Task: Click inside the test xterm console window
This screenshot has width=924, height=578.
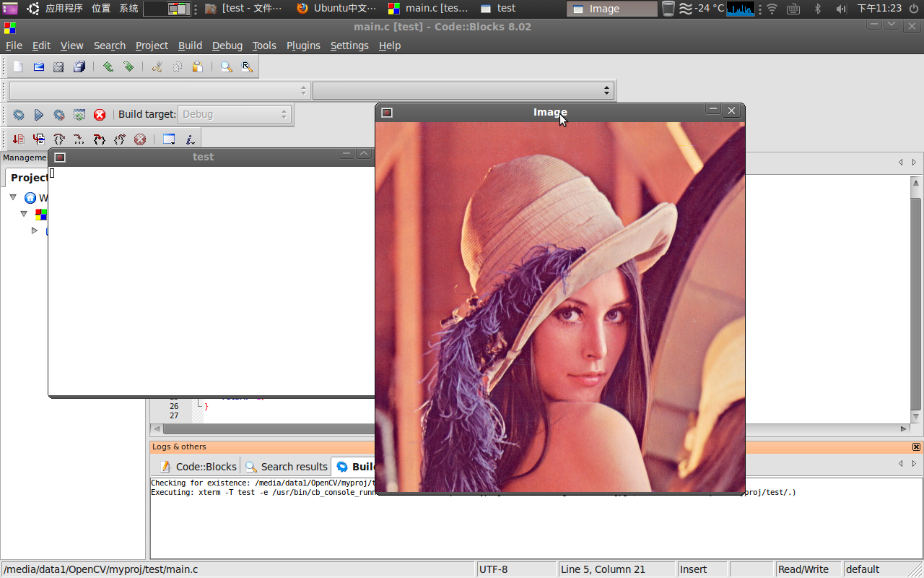Action: tap(212, 281)
